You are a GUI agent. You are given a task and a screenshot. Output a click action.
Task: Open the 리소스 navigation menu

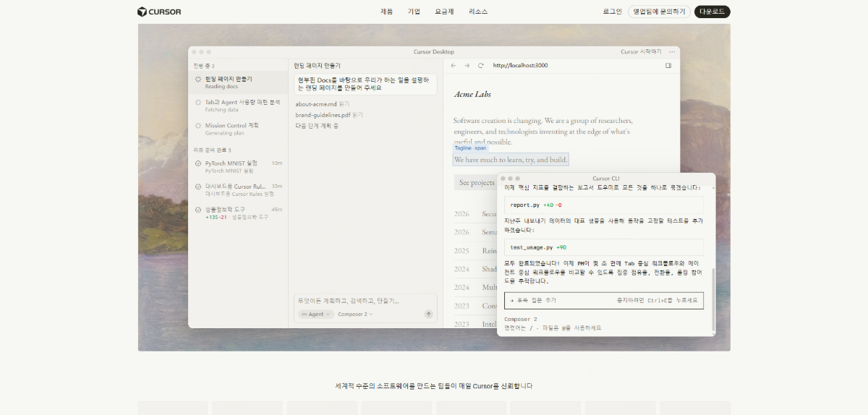pos(478,12)
